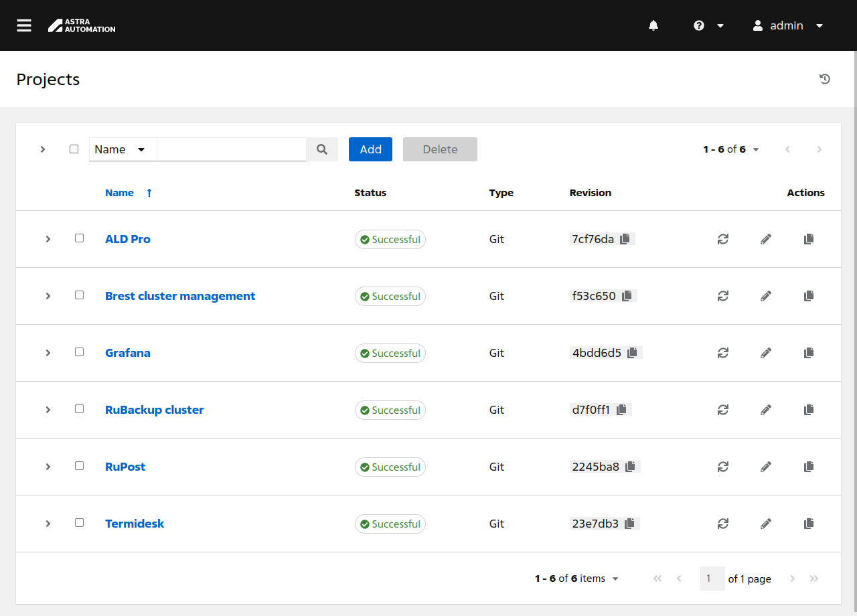Click the current page number field
This screenshot has width=857, height=616.
(712, 579)
